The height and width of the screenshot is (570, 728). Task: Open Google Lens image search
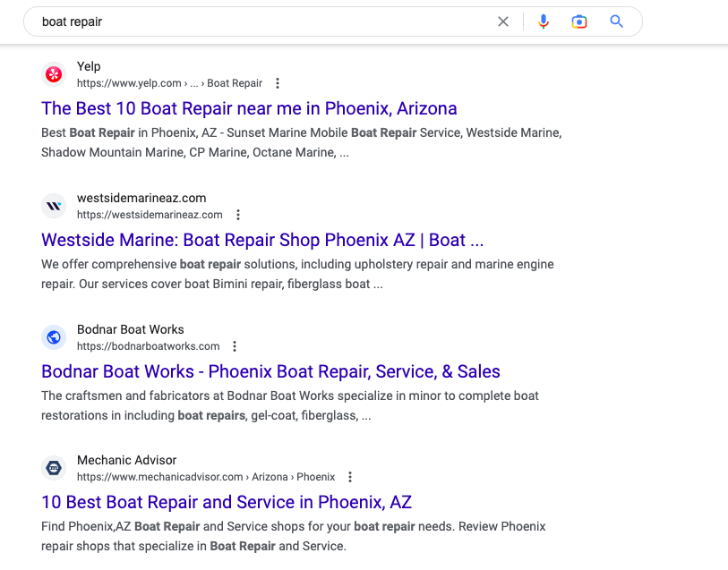[x=579, y=21]
